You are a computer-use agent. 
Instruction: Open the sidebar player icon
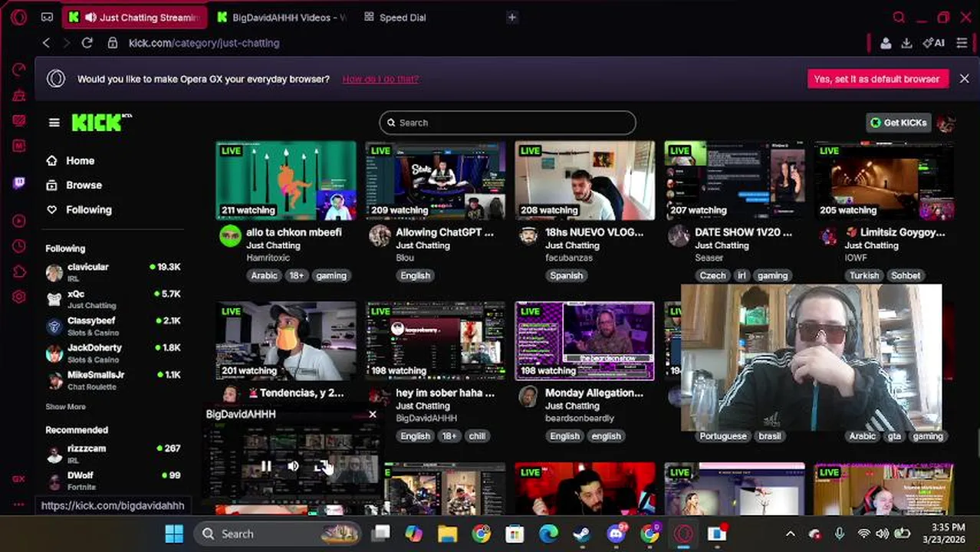(19, 222)
